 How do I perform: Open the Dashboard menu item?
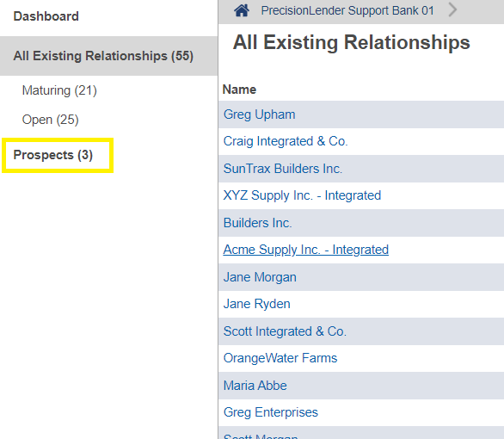tap(46, 16)
